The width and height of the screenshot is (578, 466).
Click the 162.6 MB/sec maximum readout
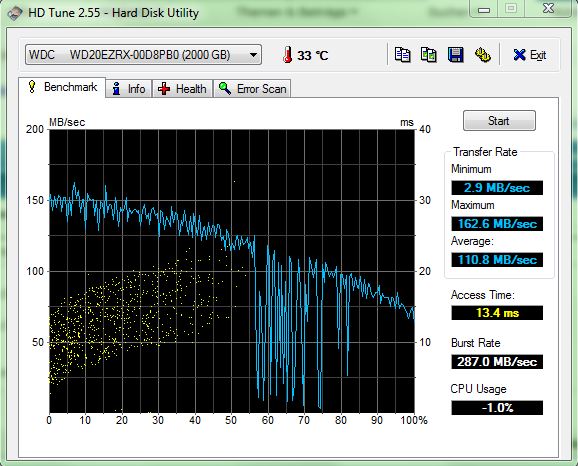(x=497, y=224)
